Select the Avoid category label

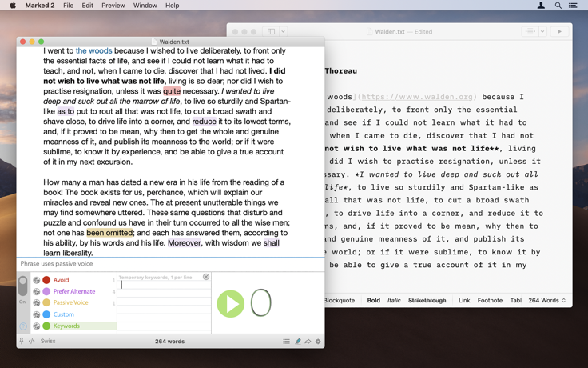coord(62,280)
